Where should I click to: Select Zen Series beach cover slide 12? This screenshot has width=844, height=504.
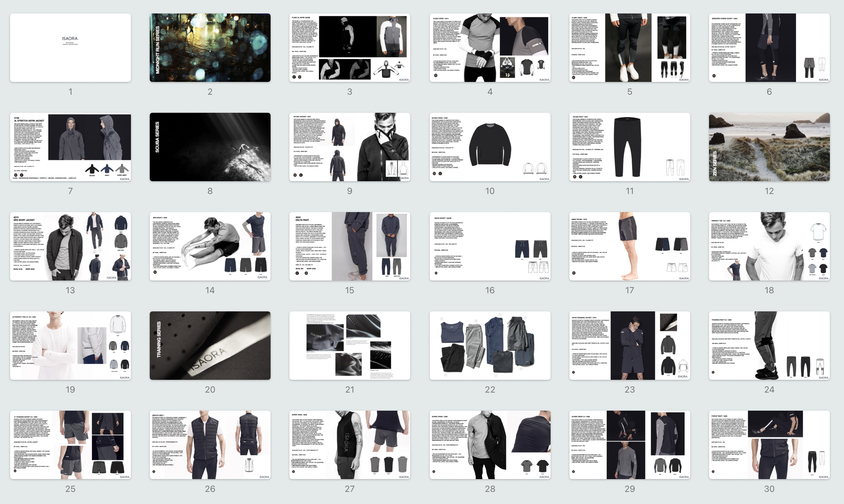[x=769, y=147]
